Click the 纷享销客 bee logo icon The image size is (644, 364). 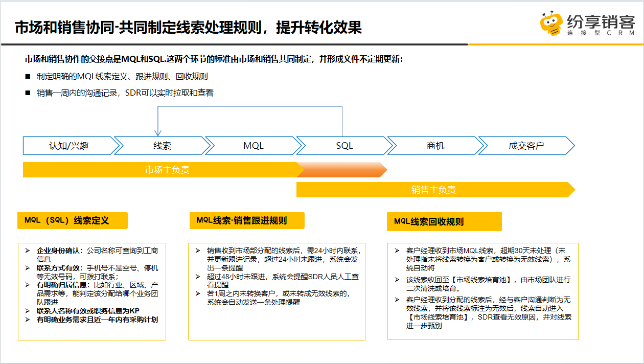[552, 23]
